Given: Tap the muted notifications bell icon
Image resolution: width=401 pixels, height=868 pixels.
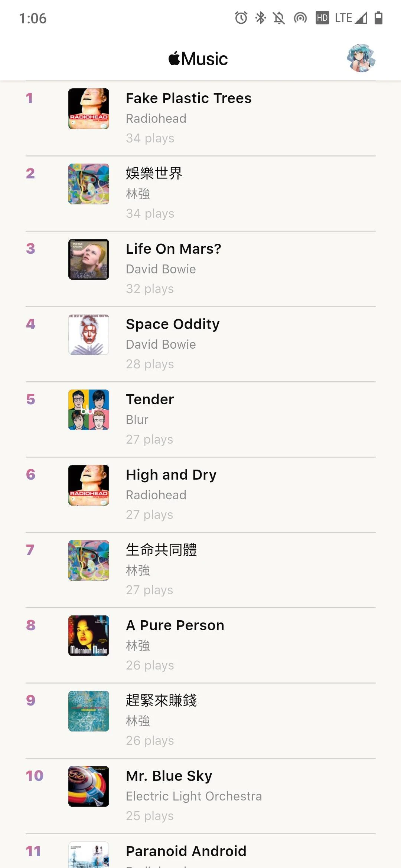Looking at the screenshot, I should [x=279, y=17].
